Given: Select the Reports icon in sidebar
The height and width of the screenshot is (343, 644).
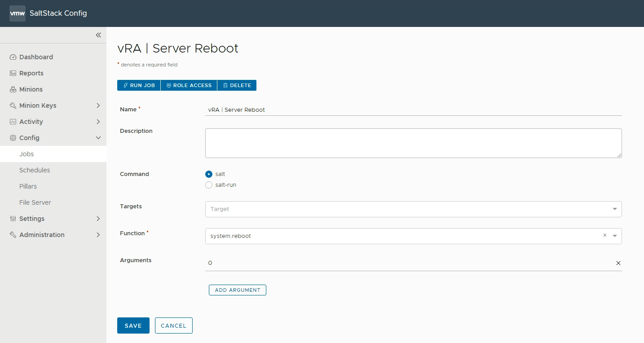Looking at the screenshot, I should [13, 73].
